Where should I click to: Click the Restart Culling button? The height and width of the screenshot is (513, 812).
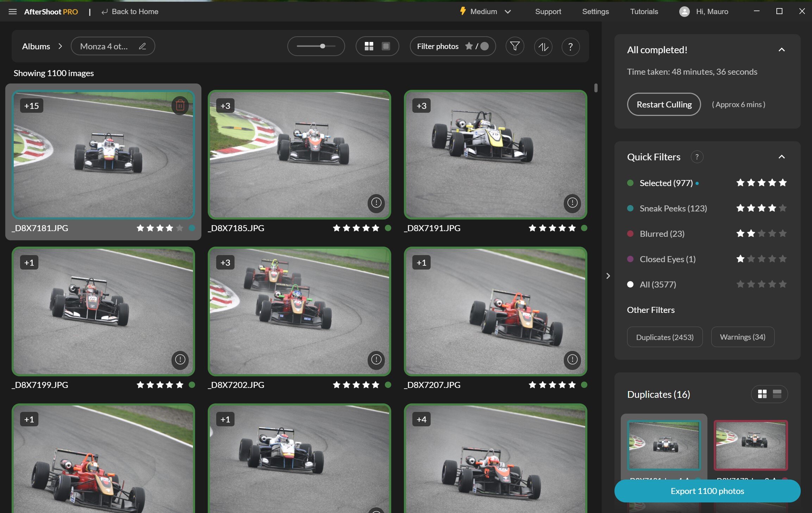coord(664,104)
